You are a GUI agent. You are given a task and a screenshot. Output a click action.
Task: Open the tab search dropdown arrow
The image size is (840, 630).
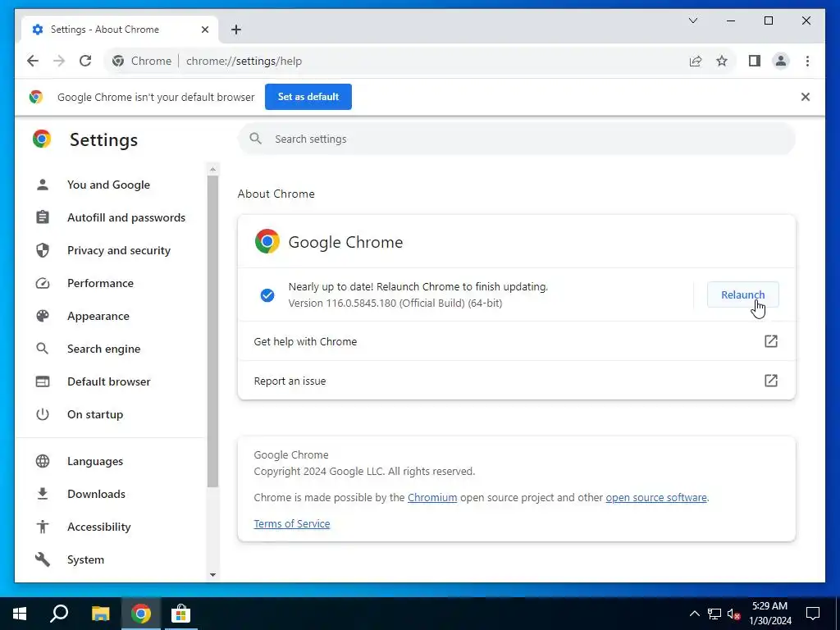692,21
